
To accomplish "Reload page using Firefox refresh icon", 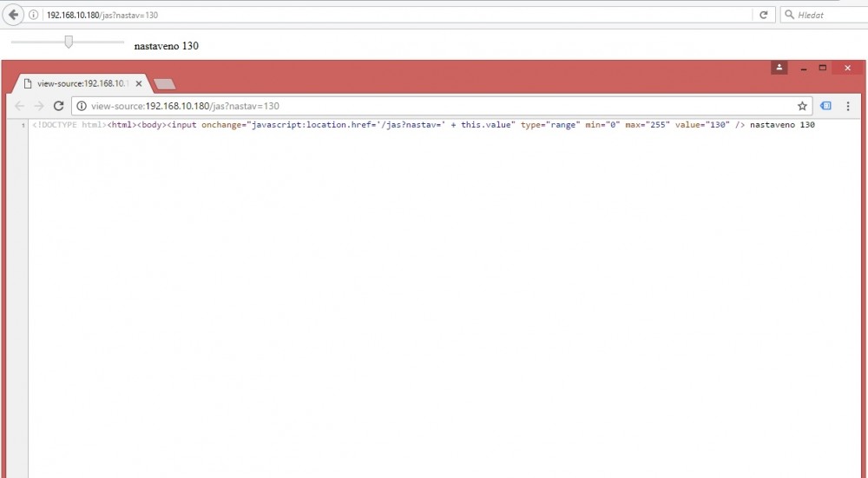I will 763,15.
